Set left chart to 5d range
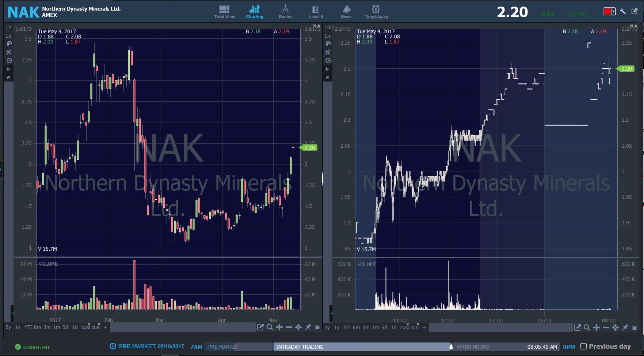 [65, 327]
